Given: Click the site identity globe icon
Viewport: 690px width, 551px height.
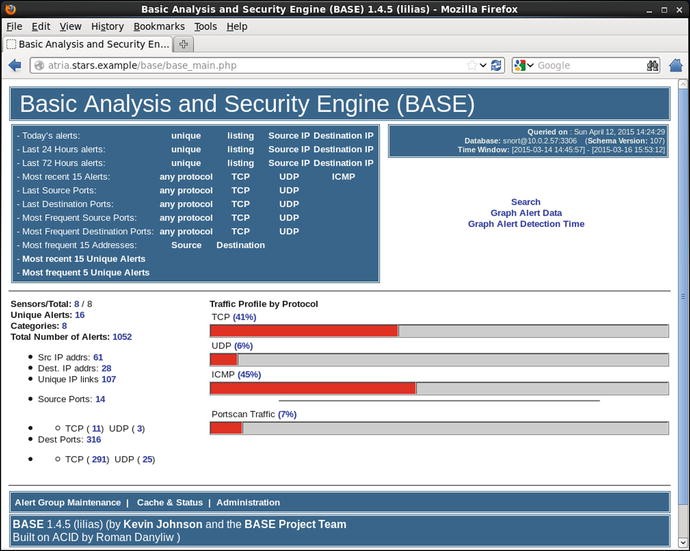Looking at the screenshot, I should coord(39,66).
